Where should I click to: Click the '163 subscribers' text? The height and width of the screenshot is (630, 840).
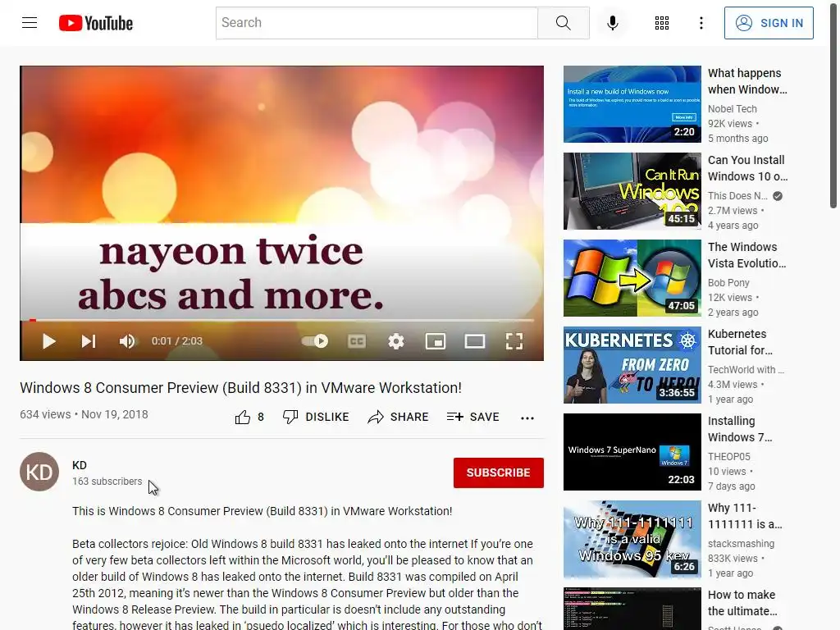pos(107,481)
